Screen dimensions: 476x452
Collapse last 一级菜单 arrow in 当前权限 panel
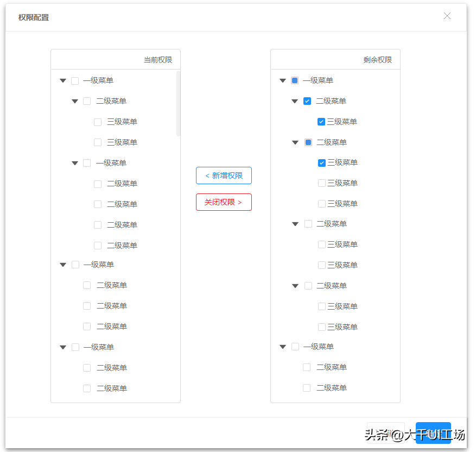click(63, 347)
